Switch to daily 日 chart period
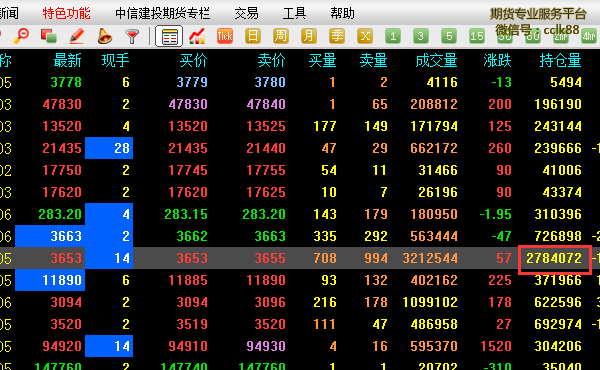The image size is (600, 370). click(x=253, y=36)
